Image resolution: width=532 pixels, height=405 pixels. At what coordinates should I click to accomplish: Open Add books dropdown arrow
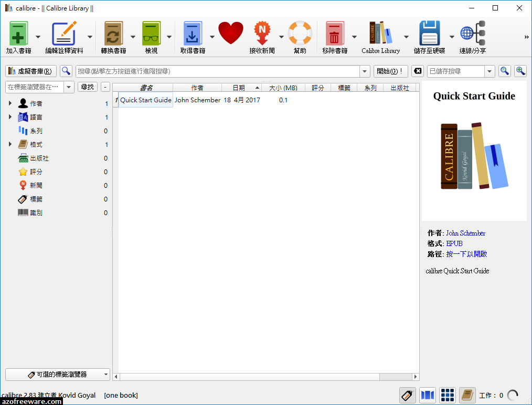[38, 37]
